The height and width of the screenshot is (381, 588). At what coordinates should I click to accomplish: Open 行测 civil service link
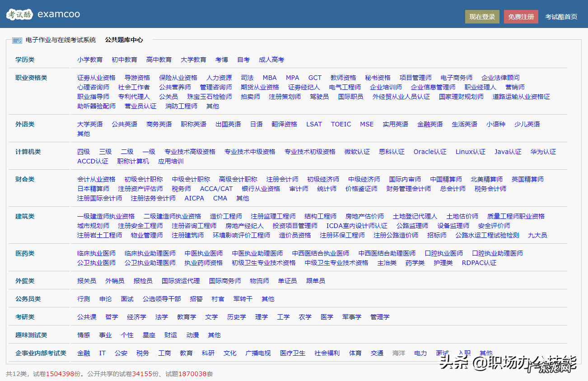pyautogui.click(x=84, y=299)
